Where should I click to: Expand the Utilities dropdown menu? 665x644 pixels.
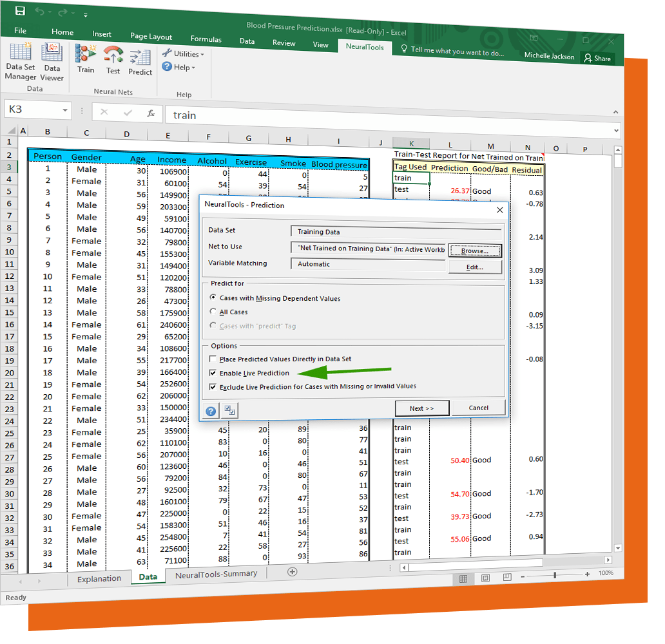pos(183,53)
